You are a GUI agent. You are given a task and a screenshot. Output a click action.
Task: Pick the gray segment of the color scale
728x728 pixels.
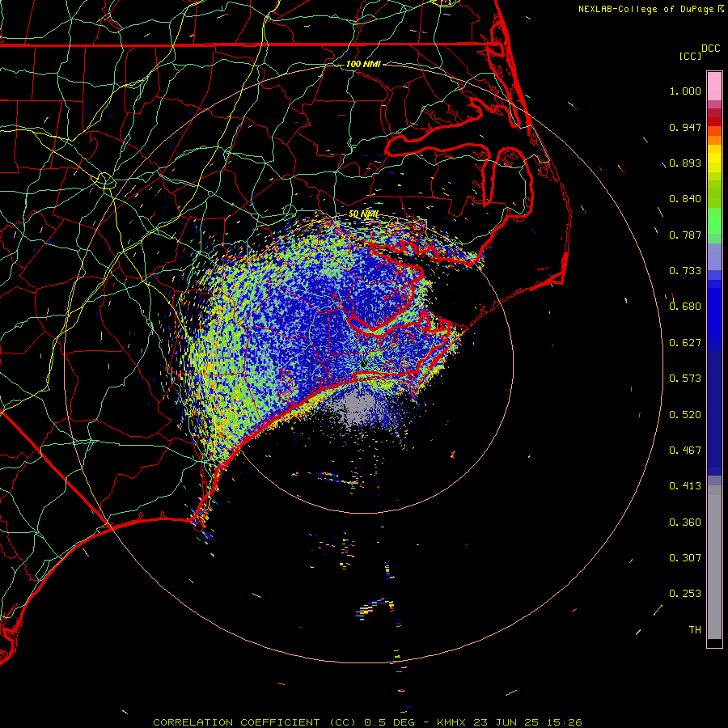714,562
